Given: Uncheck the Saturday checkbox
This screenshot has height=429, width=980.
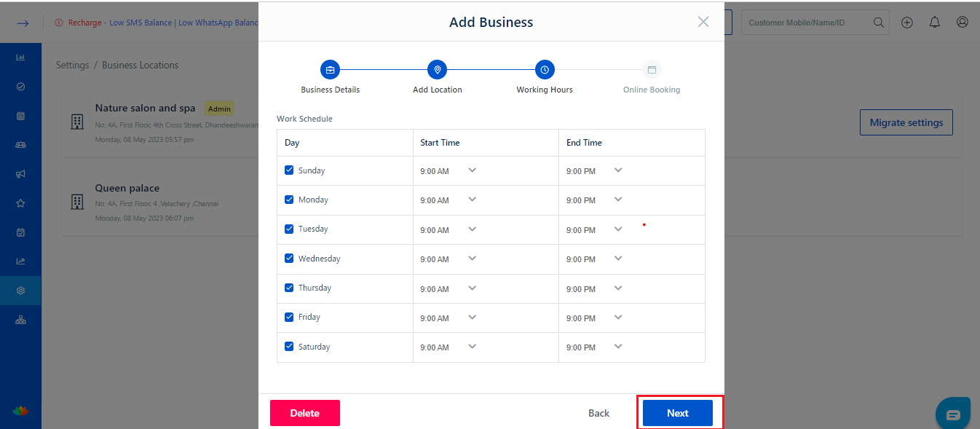Looking at the screenshot, I should pyautogui.click(x=289, y=346).
